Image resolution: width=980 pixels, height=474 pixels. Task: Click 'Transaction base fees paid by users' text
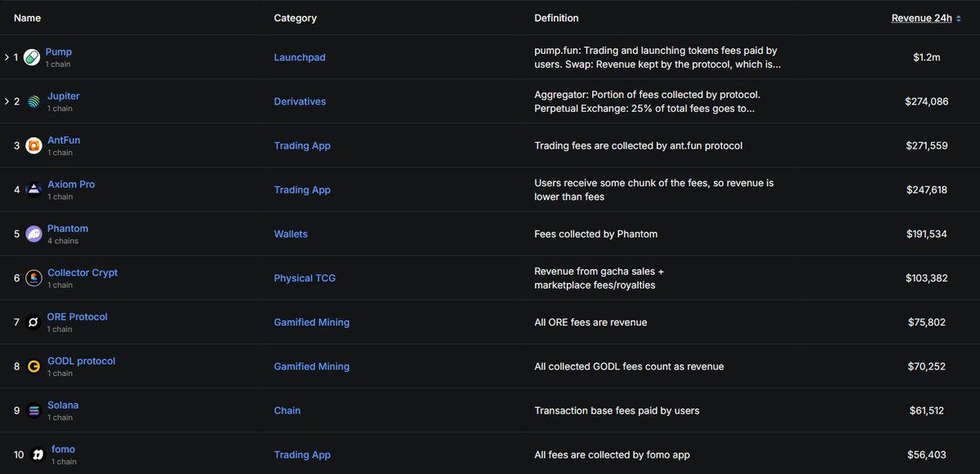point(617,410)
